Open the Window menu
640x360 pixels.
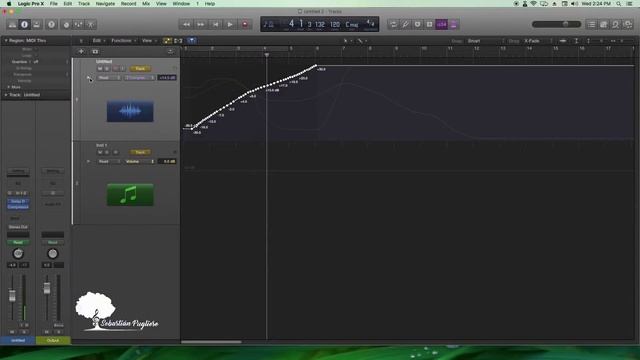pos(181,4)
